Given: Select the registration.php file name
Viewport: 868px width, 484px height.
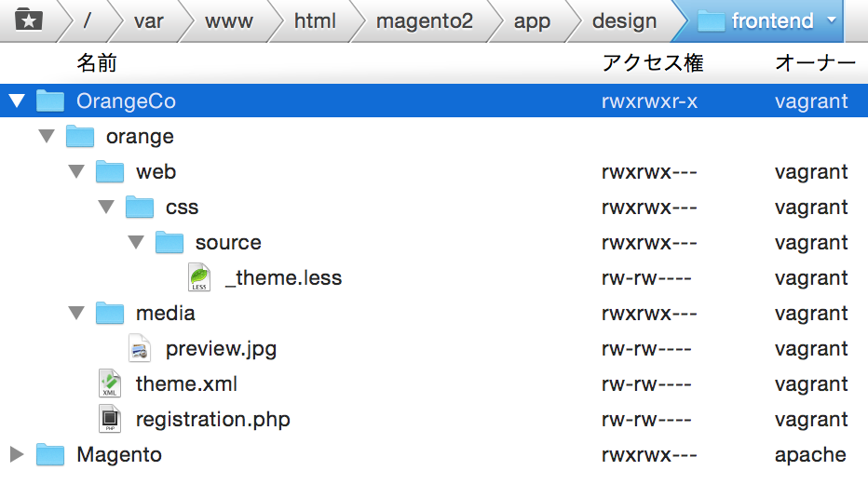Looking at the screenshot, I should [x=213, y=420].
